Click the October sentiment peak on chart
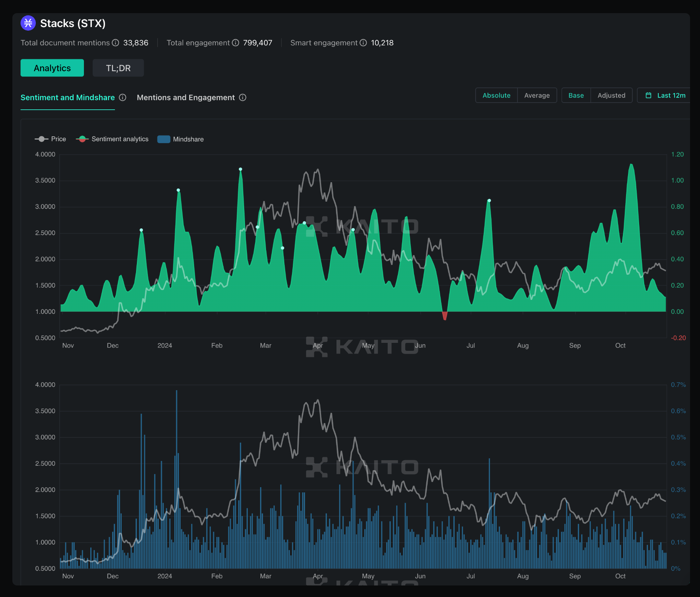 point(631,165)
